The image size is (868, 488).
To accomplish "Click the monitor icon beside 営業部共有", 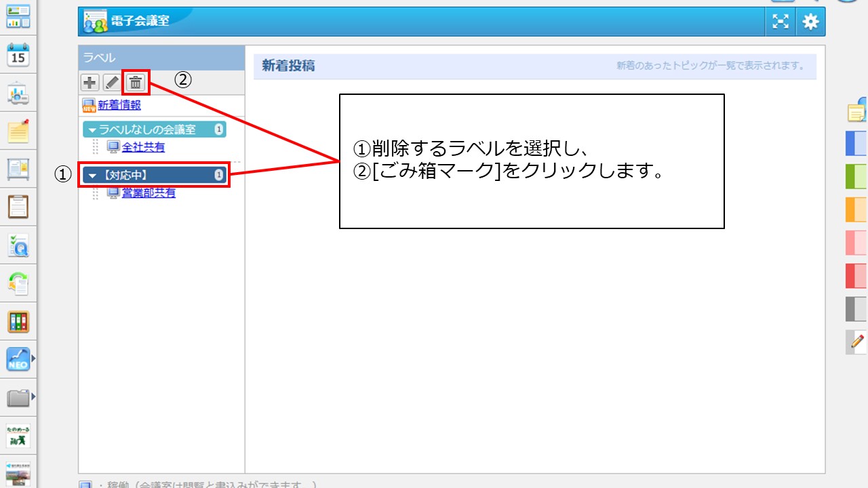I will (x=113, y=193).
